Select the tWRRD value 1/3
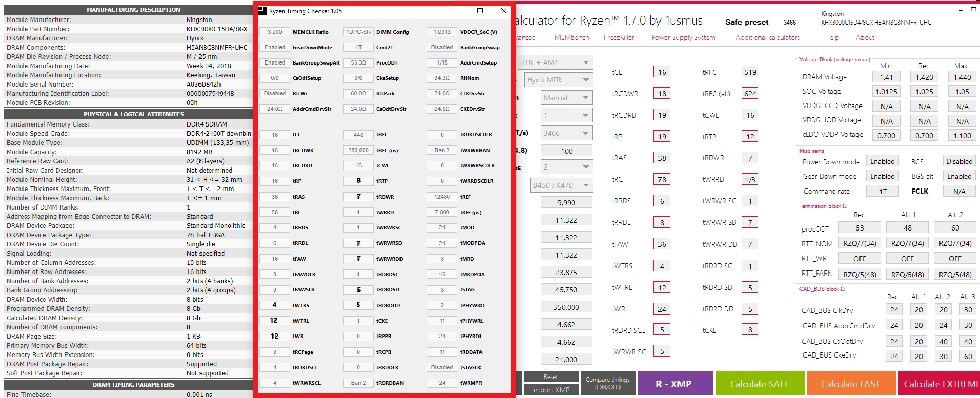980x398 pixels. pyautogui.click(x=750, y=180)
